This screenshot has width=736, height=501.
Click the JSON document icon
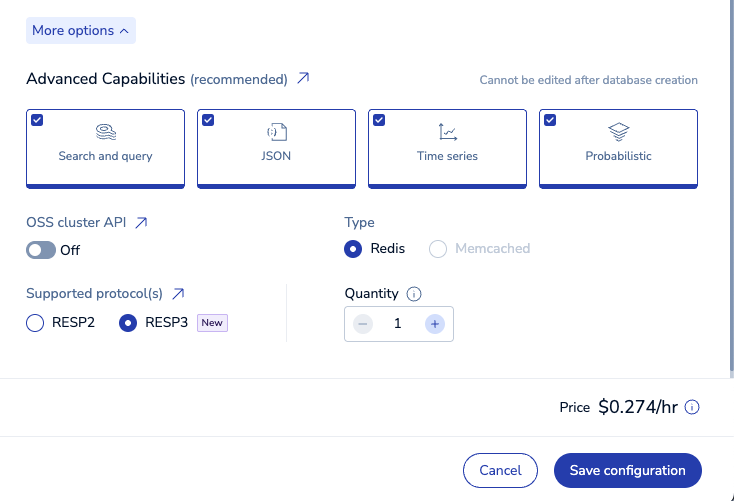(277, 132)
